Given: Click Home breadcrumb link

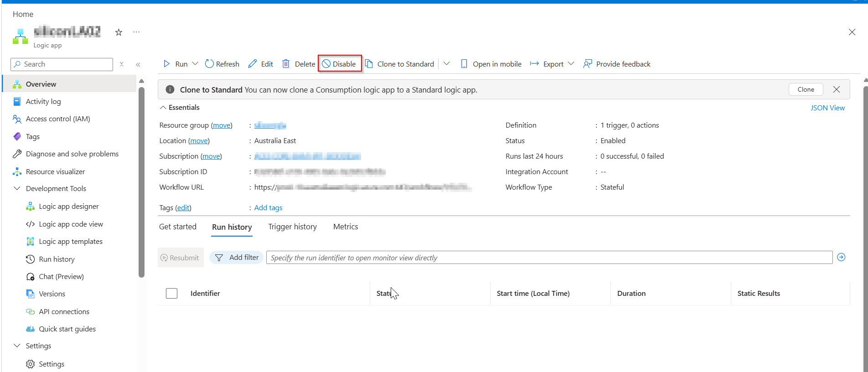Looking at the screenshot, I should click(23, 14).
